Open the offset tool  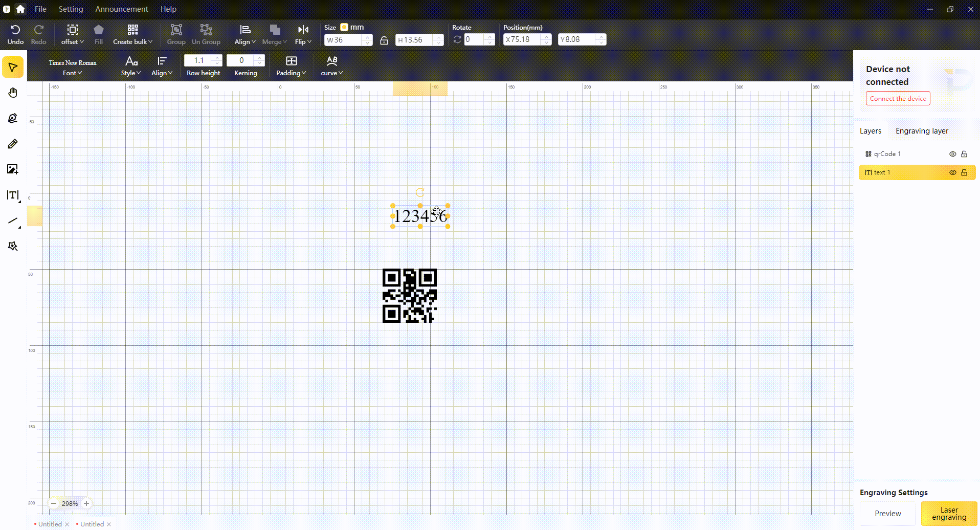[x=73, y=30]
